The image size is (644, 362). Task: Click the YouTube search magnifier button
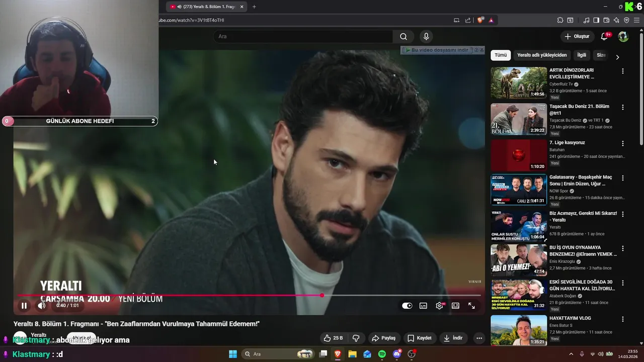point(404,37)
